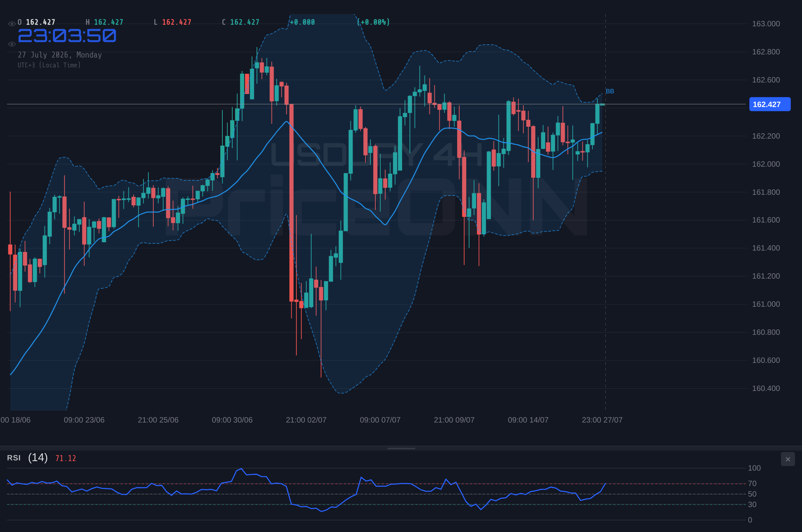Click the 23:03:50 clock display

[67, 36]
